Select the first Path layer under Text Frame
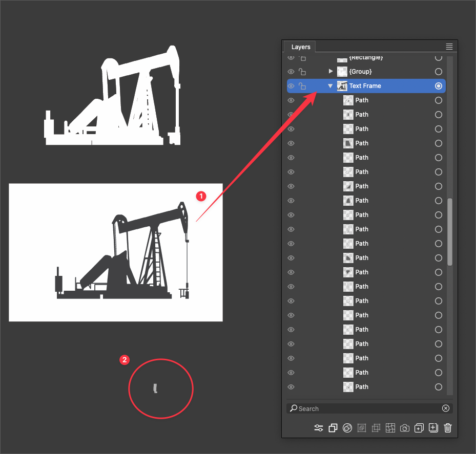The image size is (476, 454). click(x=362, y=100)
